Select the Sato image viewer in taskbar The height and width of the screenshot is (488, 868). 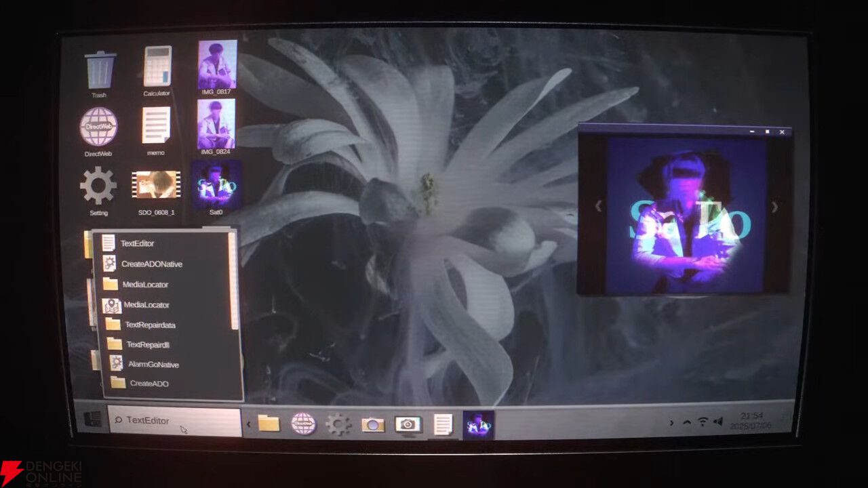[478, 425]
